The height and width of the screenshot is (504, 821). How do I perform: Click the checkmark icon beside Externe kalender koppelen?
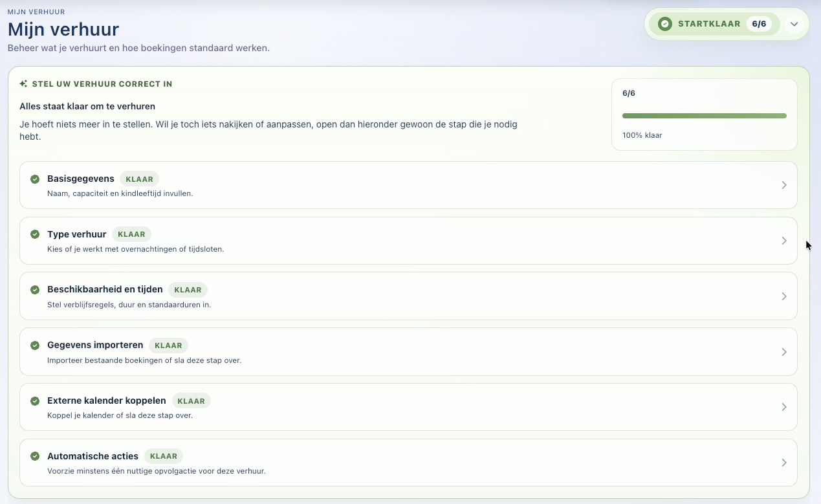35,401
